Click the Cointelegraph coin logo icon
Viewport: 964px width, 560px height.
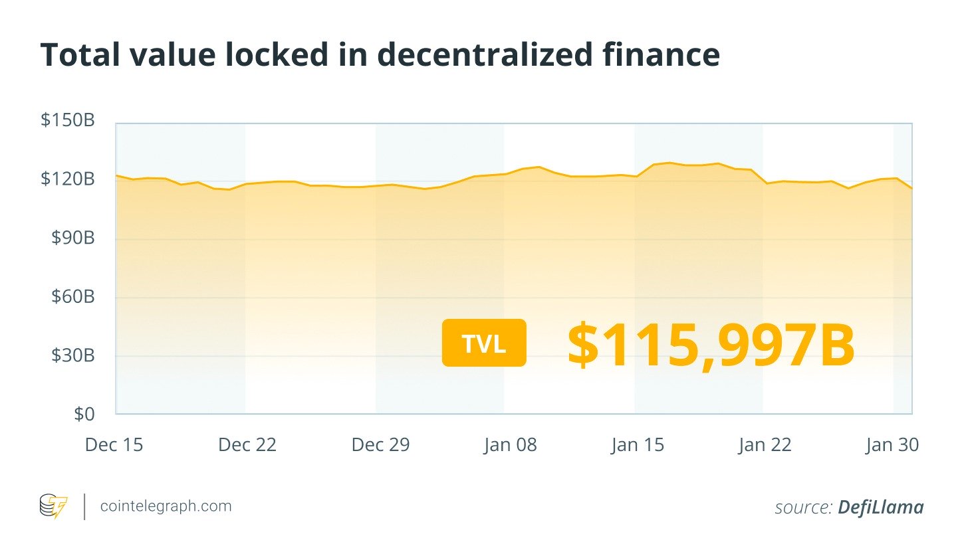(x=53, y=506)
